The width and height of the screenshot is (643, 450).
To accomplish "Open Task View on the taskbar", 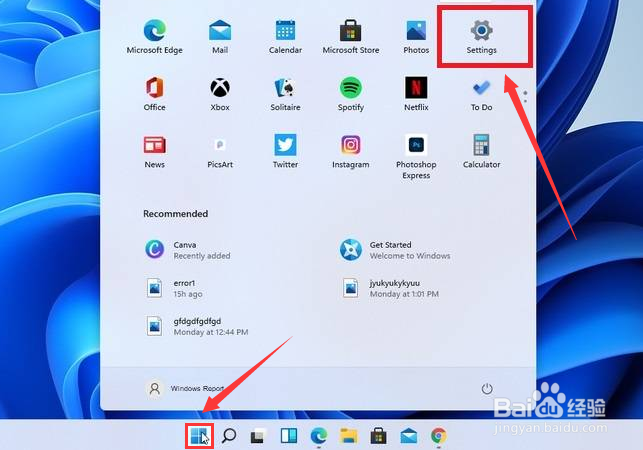I will click(x=258, y=436).
